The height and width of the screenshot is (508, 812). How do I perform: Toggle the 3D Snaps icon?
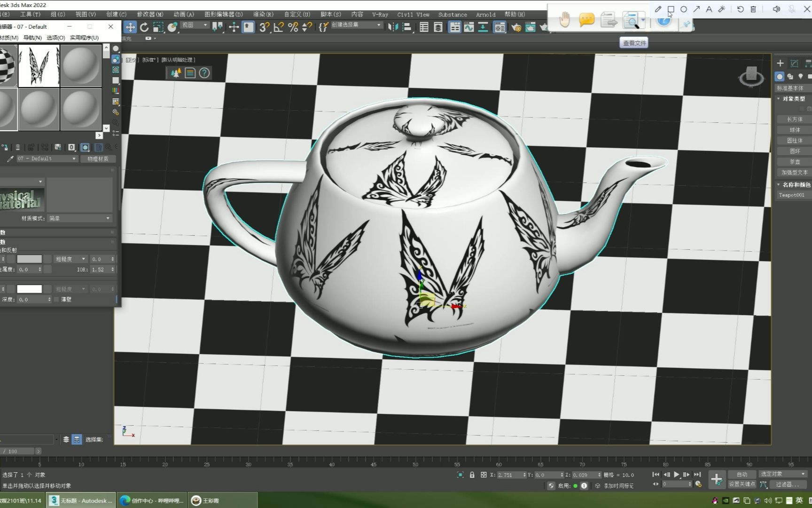(x=264, y=27)
